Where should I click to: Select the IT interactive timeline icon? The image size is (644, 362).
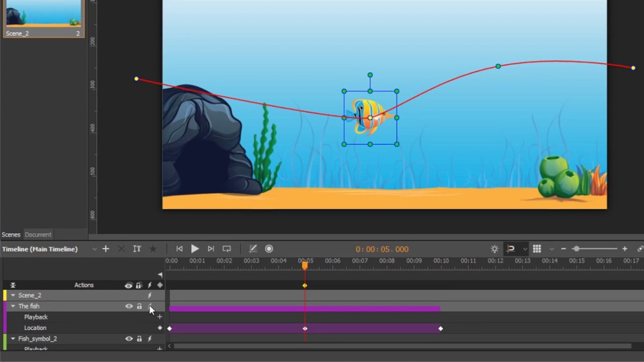coord(137,248)
